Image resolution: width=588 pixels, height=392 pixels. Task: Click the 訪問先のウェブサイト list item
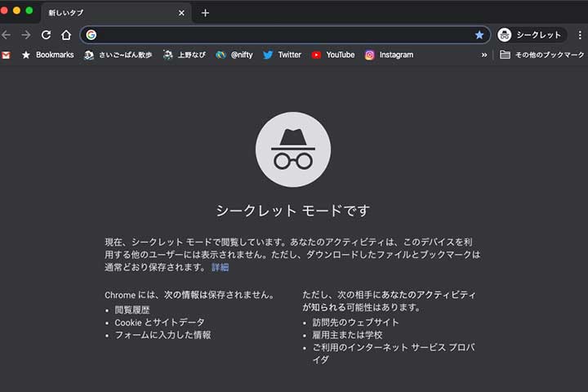[356, 323]
